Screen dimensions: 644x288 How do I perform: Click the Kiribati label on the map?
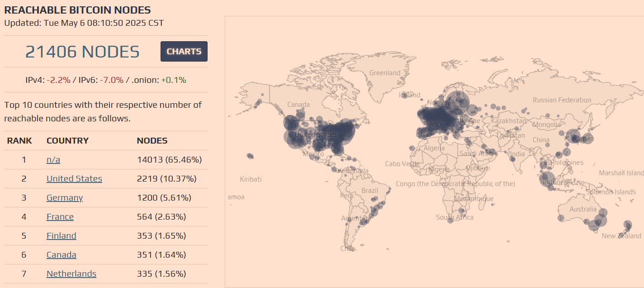pos(251,179)
